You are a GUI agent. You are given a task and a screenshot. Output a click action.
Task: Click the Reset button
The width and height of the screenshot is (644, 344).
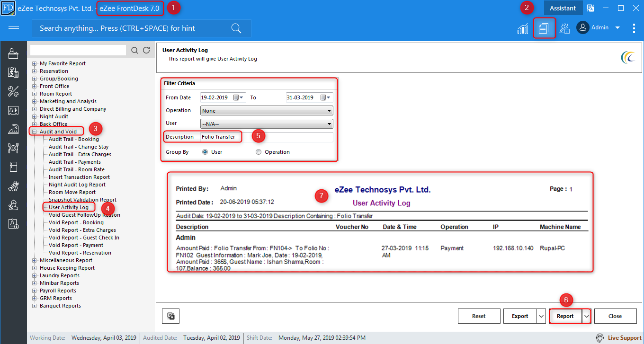(479, 316)
